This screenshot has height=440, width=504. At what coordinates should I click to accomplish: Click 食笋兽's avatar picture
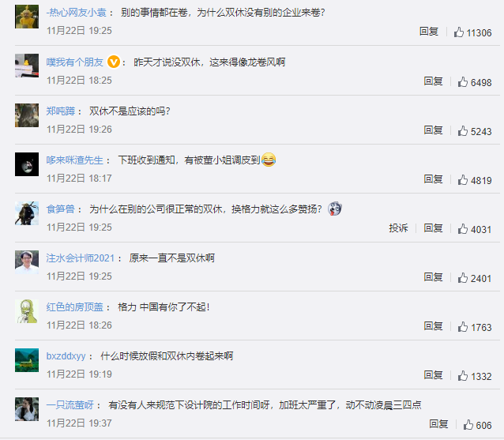point(27,213)
